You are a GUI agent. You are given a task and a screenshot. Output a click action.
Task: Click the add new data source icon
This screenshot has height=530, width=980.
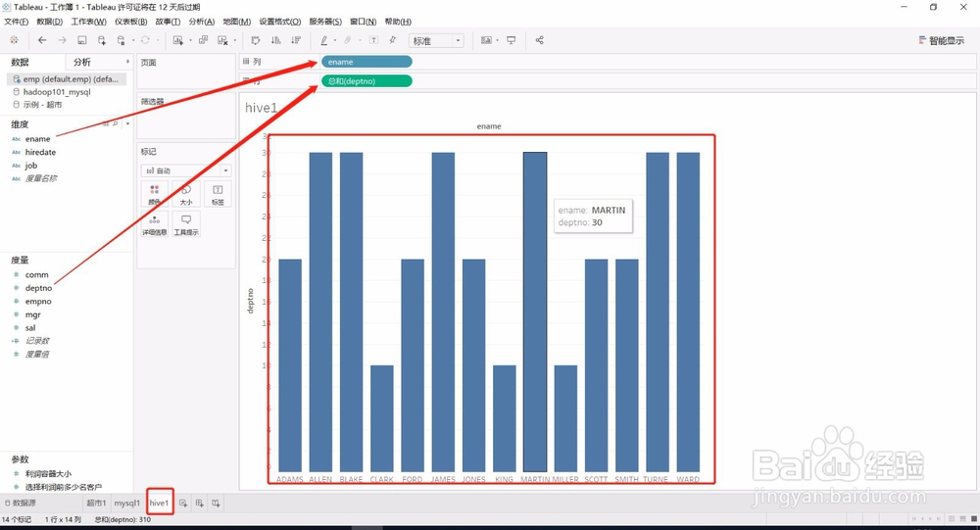coord(102,40)
